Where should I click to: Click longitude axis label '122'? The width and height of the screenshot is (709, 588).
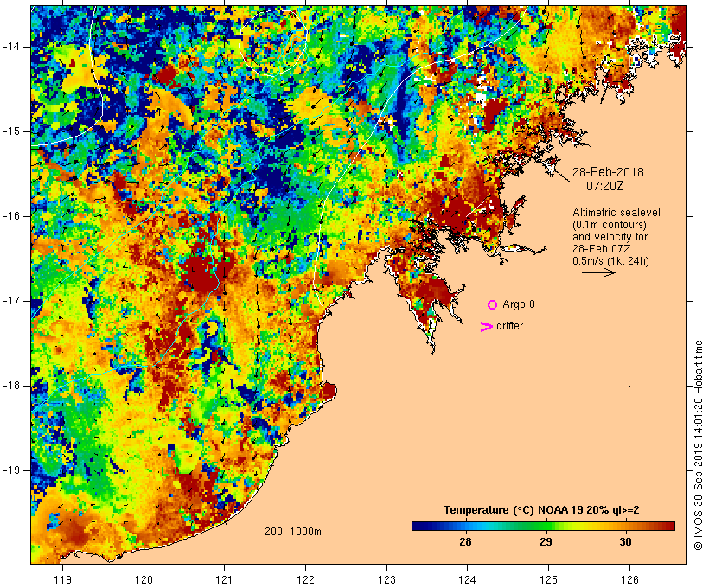click(306, 579)
